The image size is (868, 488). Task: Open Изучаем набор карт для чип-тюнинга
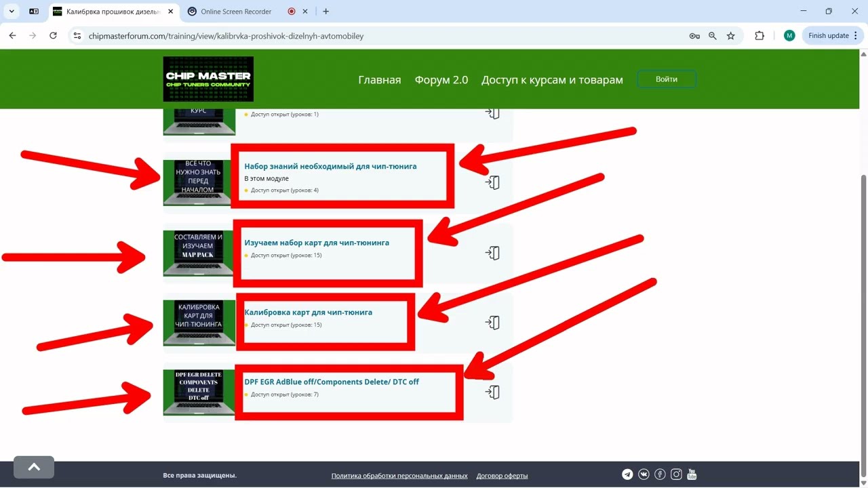317,243
